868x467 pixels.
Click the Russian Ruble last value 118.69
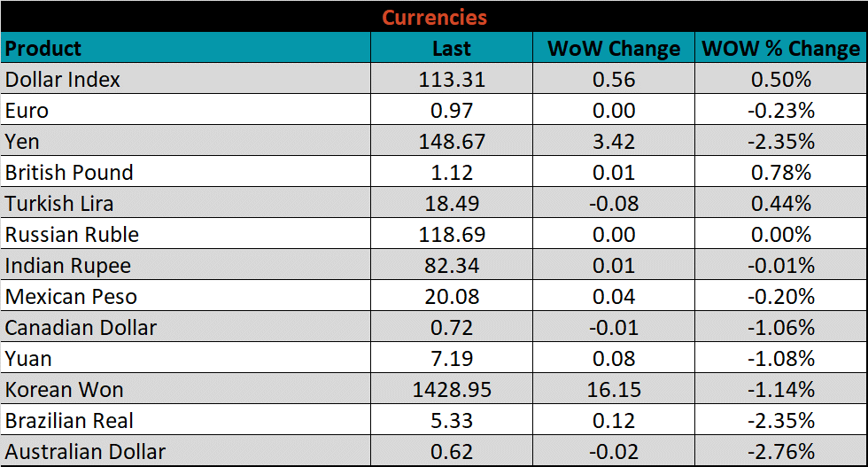click(x=452, y=235)
